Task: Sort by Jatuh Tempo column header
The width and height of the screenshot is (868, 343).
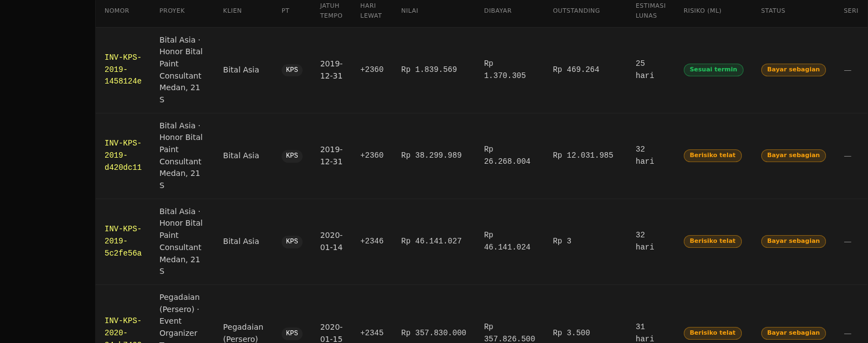Action: pos(331,11)
